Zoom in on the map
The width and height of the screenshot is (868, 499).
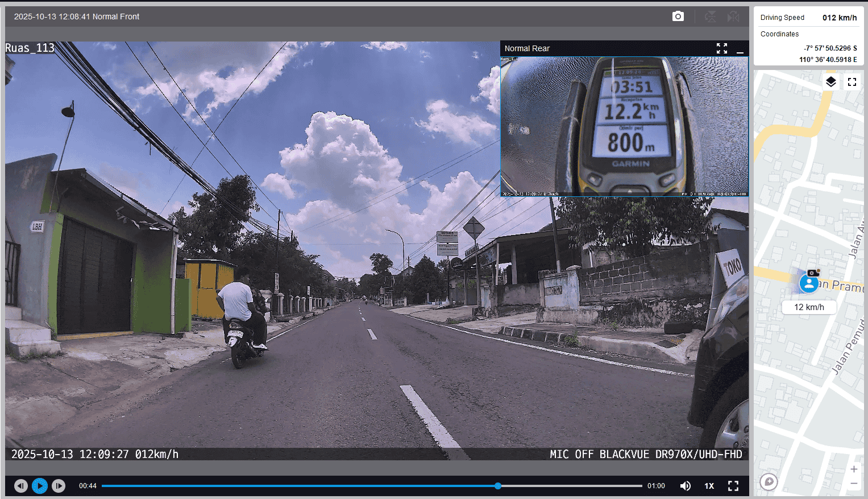[854, 469]
